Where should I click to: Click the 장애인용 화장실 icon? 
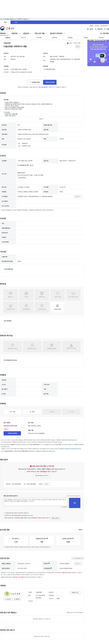click(x=52, y=346)
